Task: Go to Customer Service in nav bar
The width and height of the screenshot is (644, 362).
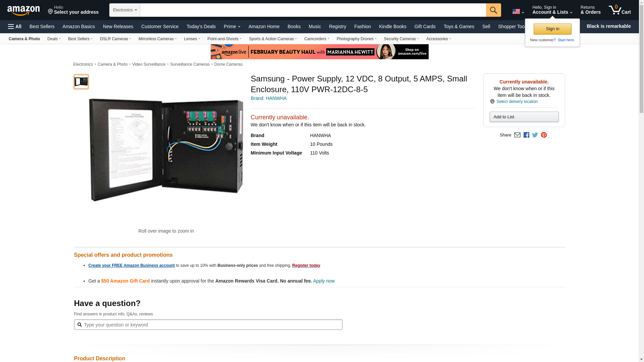Action: pos(160,26)
